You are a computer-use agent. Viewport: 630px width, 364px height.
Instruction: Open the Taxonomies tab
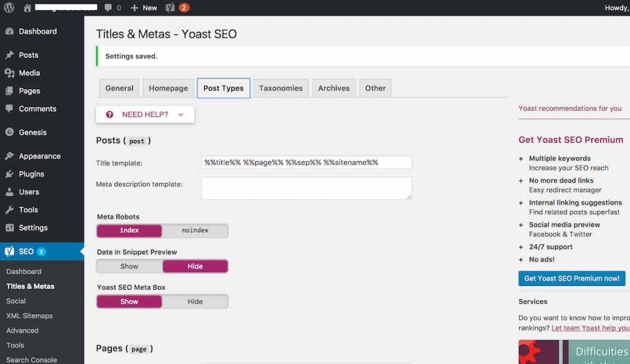[281, 89]
